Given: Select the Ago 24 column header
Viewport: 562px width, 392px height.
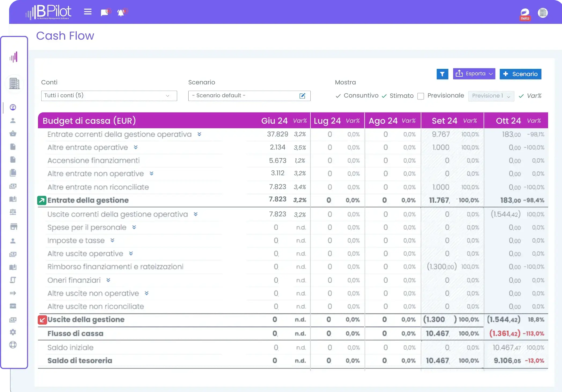Looking at the screenshot, I should click(383, 121).
